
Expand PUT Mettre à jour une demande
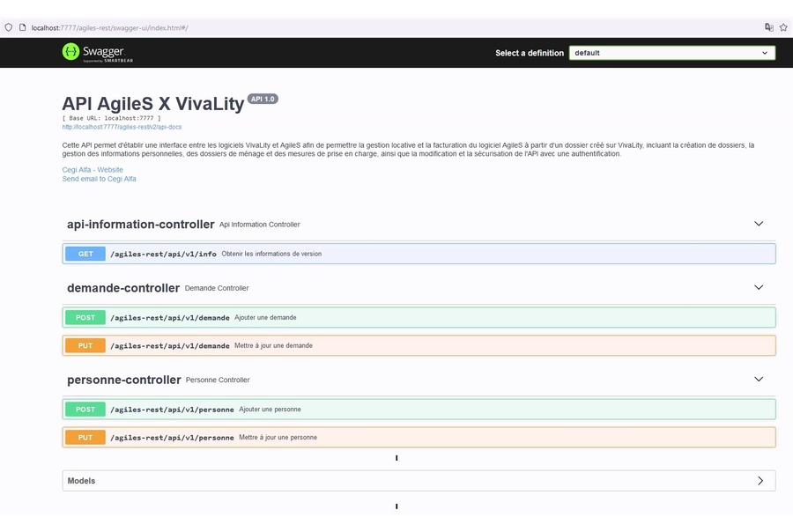click(x=419, y=346)
